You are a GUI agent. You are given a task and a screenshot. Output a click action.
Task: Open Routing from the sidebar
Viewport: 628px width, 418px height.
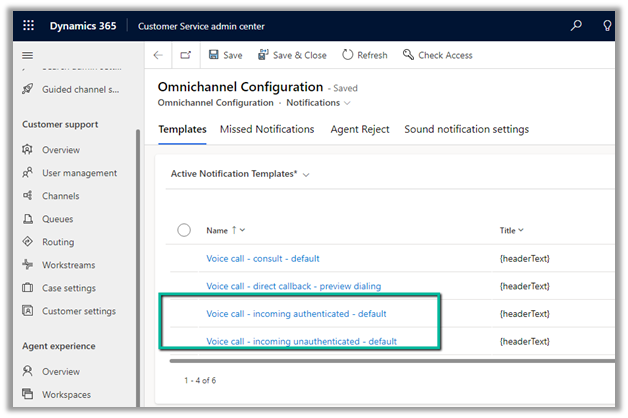click(58, 242)
